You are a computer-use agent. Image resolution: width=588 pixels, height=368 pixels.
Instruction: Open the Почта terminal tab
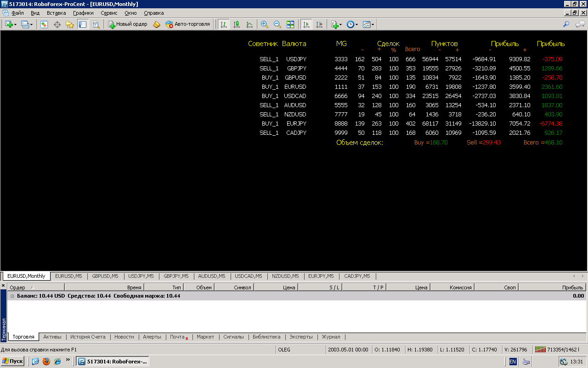pyautogui.click(x=178, y=337)
